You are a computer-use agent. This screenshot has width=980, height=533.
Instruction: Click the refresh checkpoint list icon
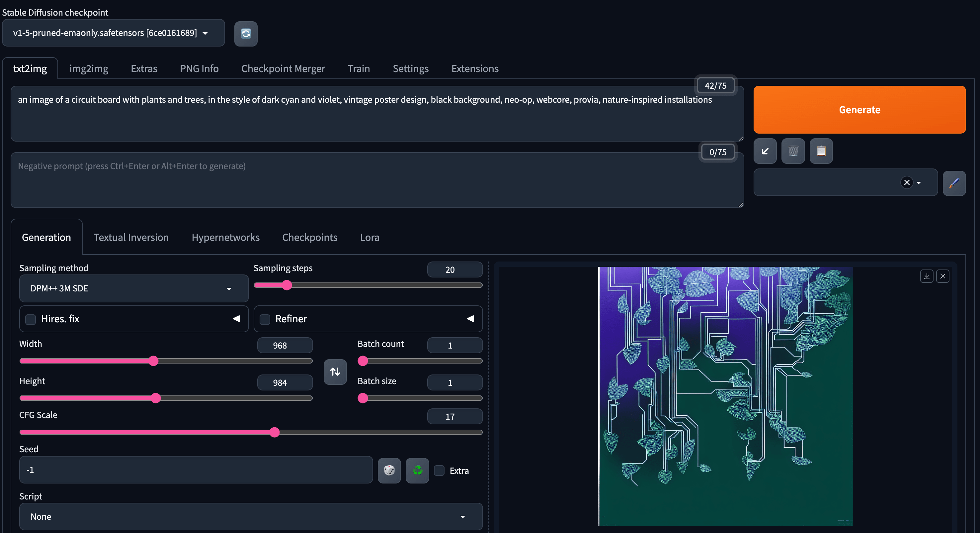[x=246, y=34]
